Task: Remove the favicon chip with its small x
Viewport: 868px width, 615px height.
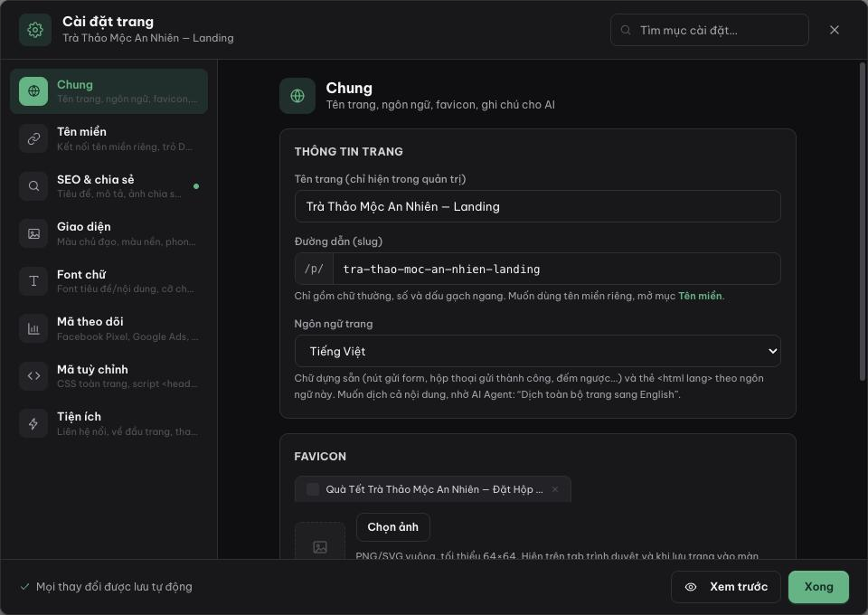Action: (x=554, y=489)
